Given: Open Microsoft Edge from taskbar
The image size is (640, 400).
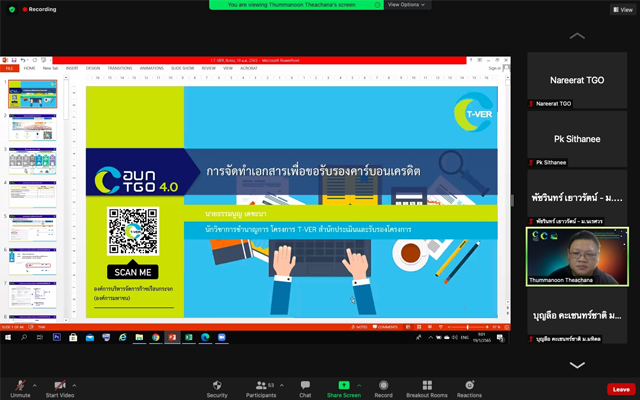Looking at the screenshot, I should click(x=205, y=337).
